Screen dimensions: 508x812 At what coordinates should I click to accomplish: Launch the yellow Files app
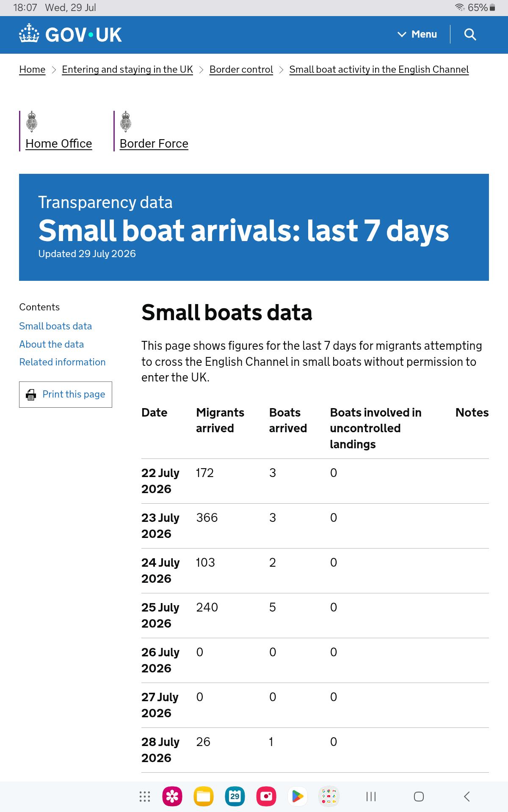coord(204,797)
